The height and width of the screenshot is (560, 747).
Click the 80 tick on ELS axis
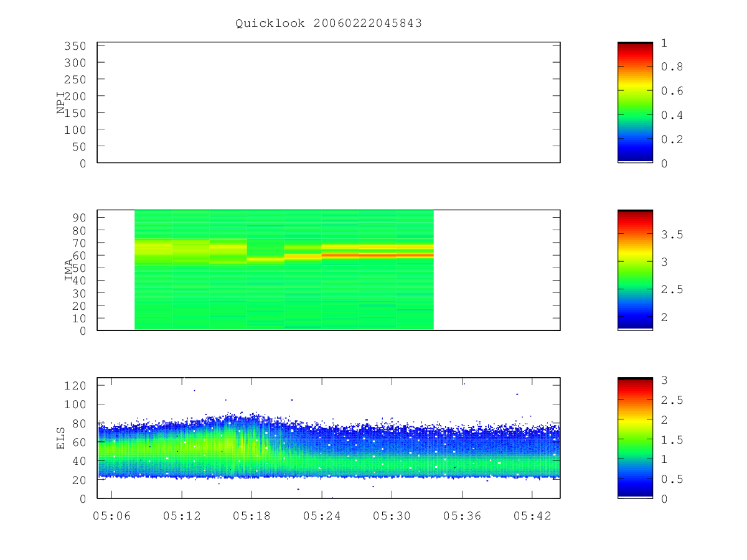pyautogui.click(x=78, y=423)
